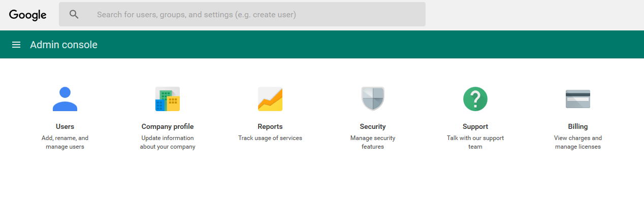Viewport: 644px width, 207px height.
Task: Open the Security shield icon
Action: coord(373,99)
